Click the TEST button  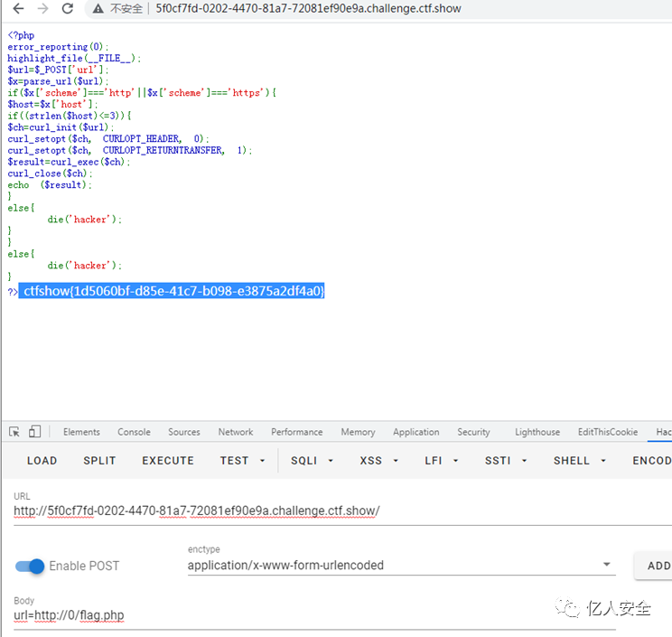(x=234, y=461)
